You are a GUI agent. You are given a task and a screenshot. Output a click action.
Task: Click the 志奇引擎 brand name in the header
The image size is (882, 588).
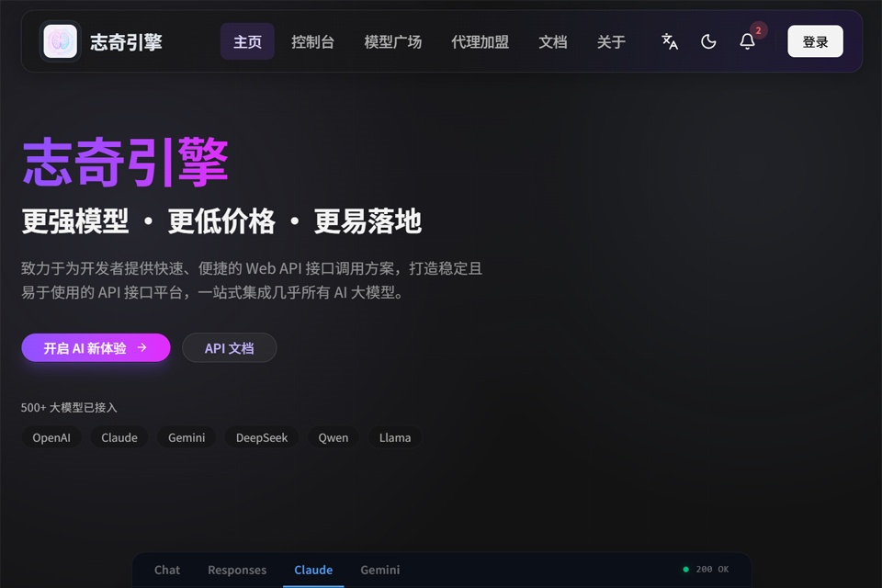(x=126, y=41)
